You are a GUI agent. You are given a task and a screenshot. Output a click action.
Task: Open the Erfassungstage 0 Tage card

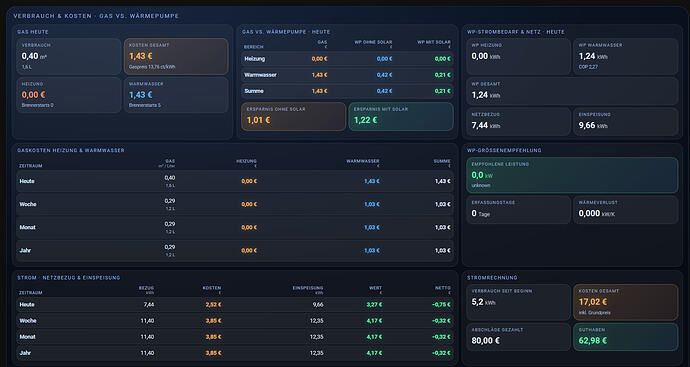[518, 209]
